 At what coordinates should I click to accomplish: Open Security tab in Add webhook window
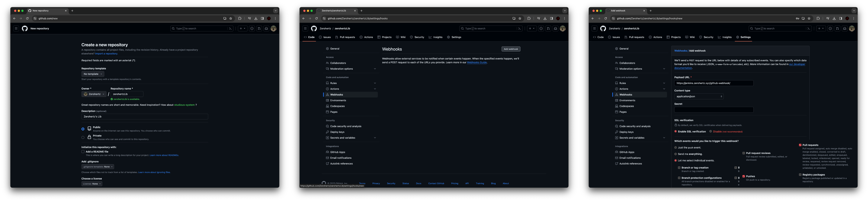pos(706,37)
